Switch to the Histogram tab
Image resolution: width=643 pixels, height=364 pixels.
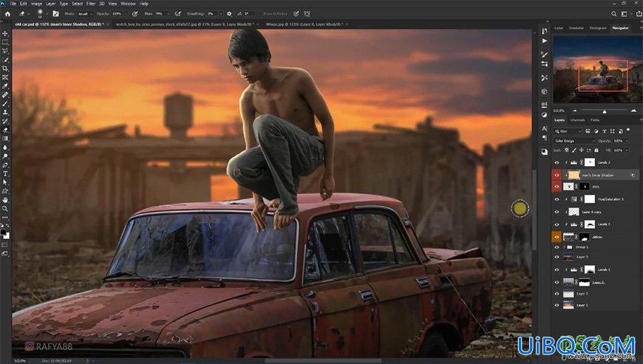coord(597,28)
